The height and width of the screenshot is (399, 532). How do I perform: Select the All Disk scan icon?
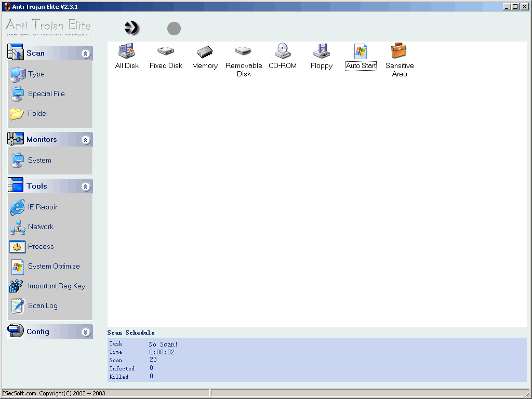(x=127, y=51)
